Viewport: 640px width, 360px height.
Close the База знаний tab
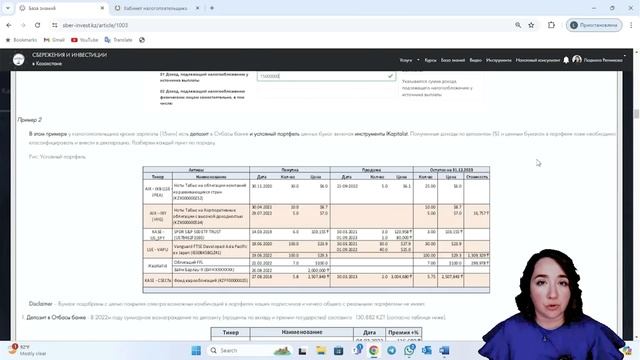(102, 8)
